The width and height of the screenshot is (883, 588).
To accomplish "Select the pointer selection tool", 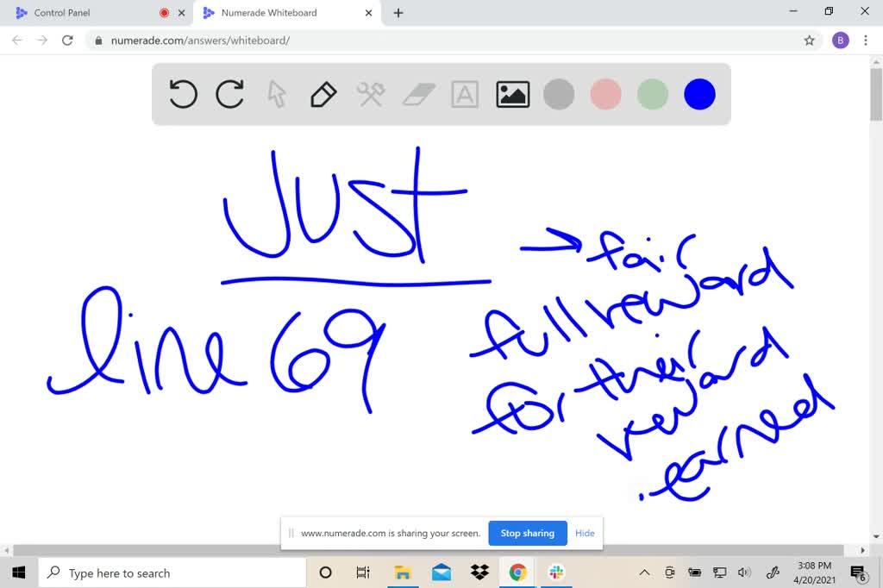I will click(x=277, y=94).
